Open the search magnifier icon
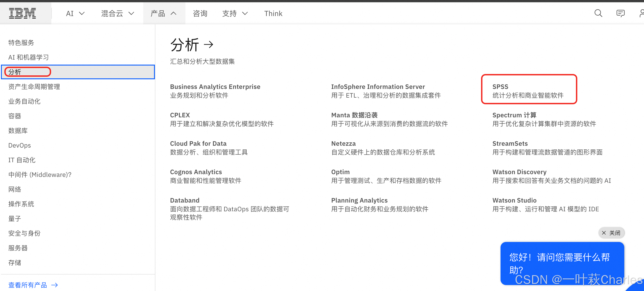The height and width of the screenshot is (291, 644). point(598,13)
